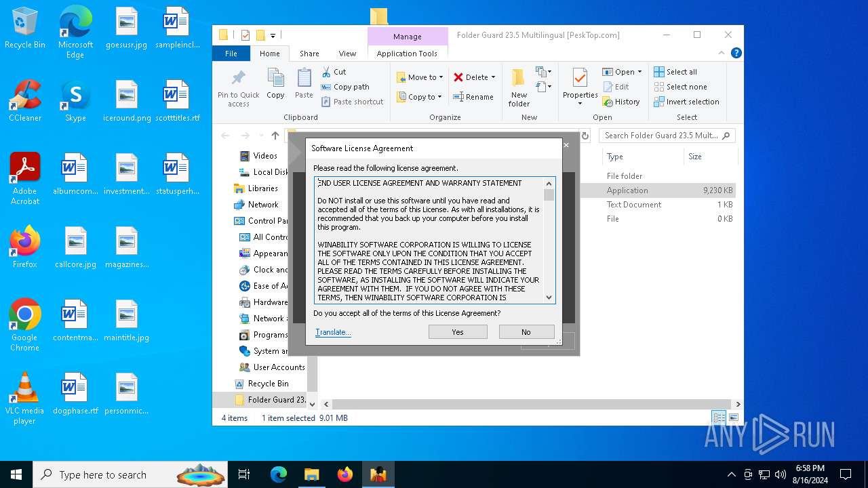Click Copy path in ribbon

pyautogui.click(x=344, y=87)
